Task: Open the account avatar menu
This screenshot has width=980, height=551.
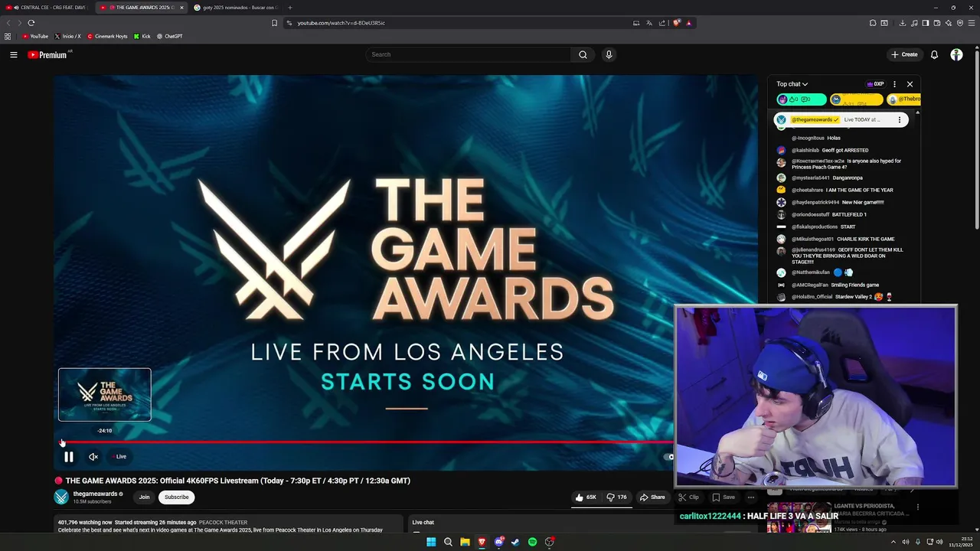Action: coord(956,54)
